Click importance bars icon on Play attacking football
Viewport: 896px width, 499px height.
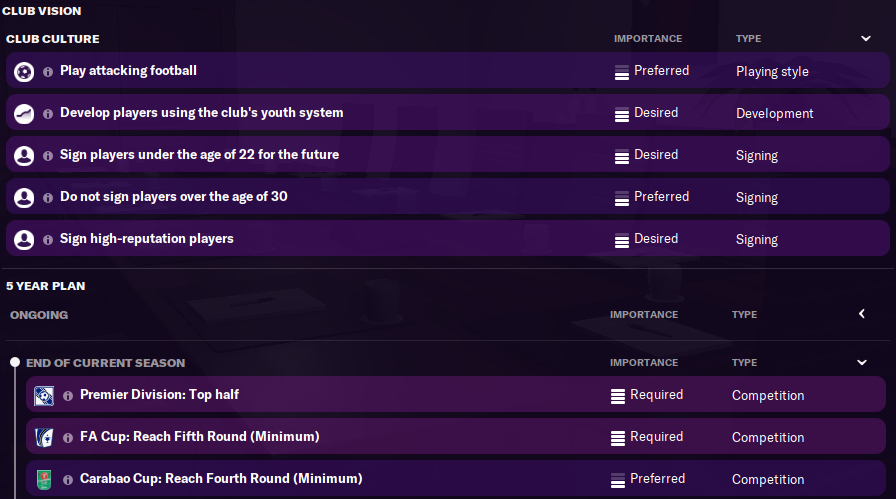tap(622, 72)
